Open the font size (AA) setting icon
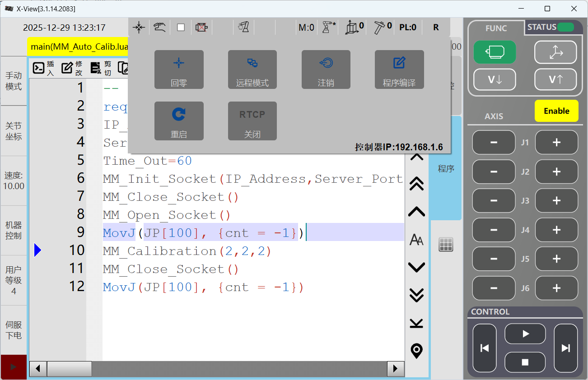This screenshot has width=588, height=380. click(x=416, y=240)
